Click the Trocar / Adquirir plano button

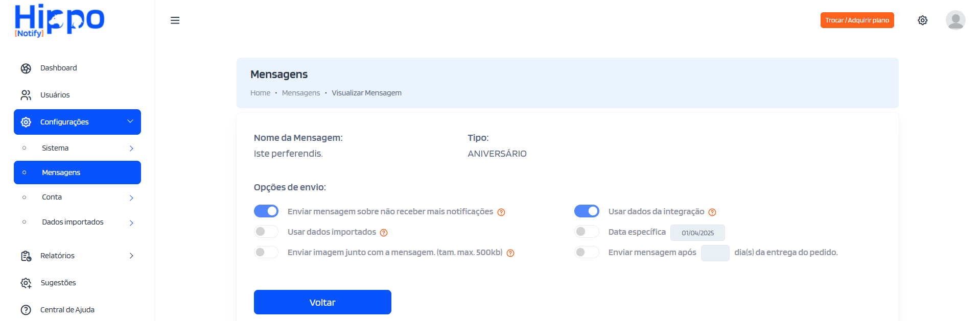(857, 20)
